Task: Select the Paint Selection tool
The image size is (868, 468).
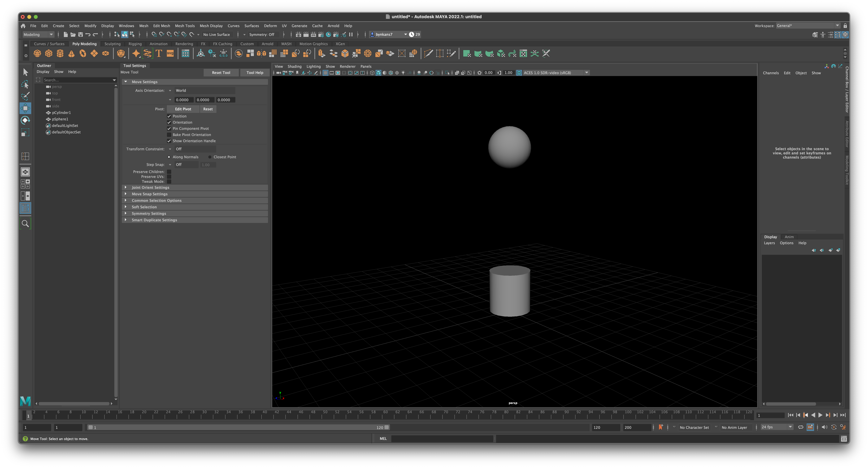Action: coord(25,96)
